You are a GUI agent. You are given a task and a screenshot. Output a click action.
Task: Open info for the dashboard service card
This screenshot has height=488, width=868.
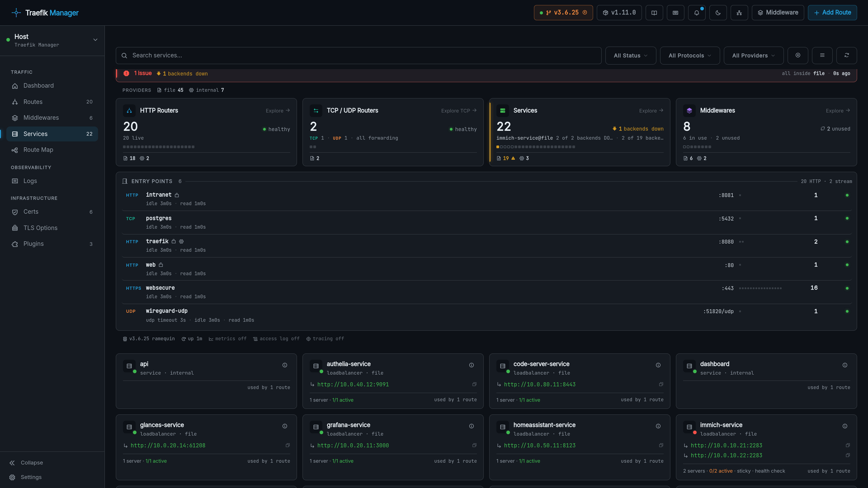coord(845,365)
